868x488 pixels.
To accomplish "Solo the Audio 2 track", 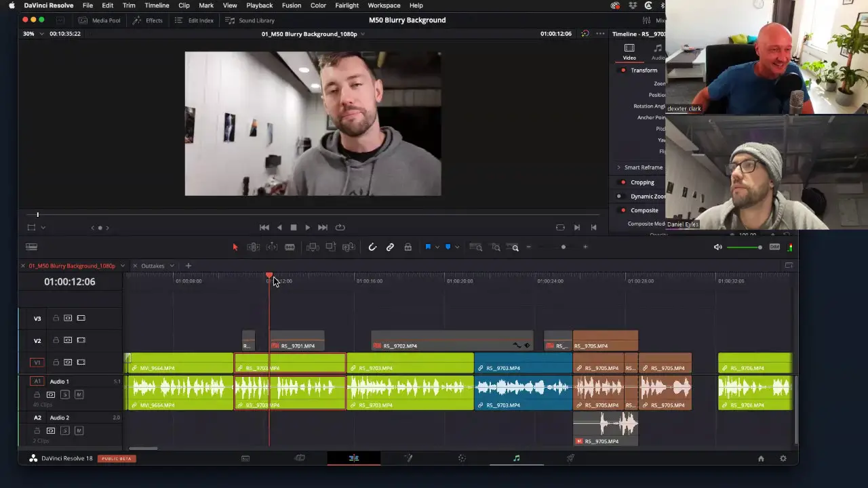I will pos(65,430).
